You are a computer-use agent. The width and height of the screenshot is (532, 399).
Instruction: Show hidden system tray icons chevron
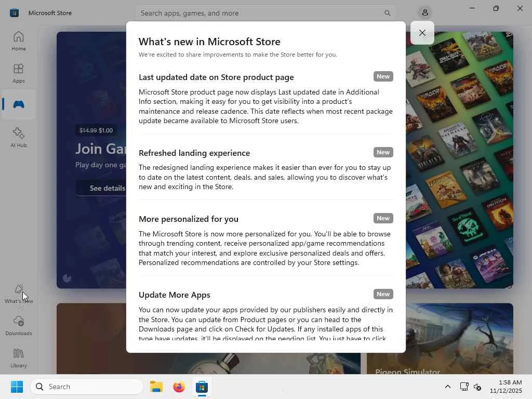[447, 387]
